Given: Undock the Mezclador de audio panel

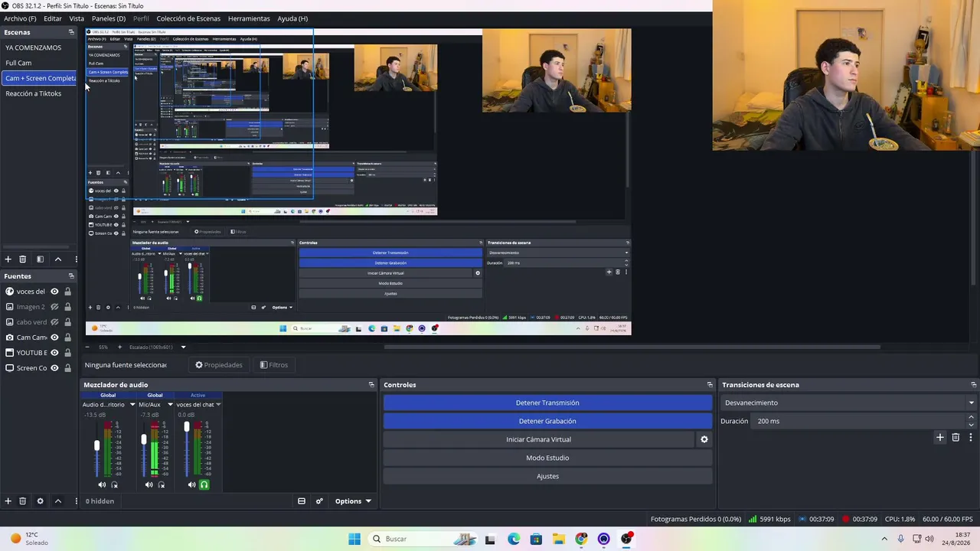Looking at the screenshot, I should (371, 385).
